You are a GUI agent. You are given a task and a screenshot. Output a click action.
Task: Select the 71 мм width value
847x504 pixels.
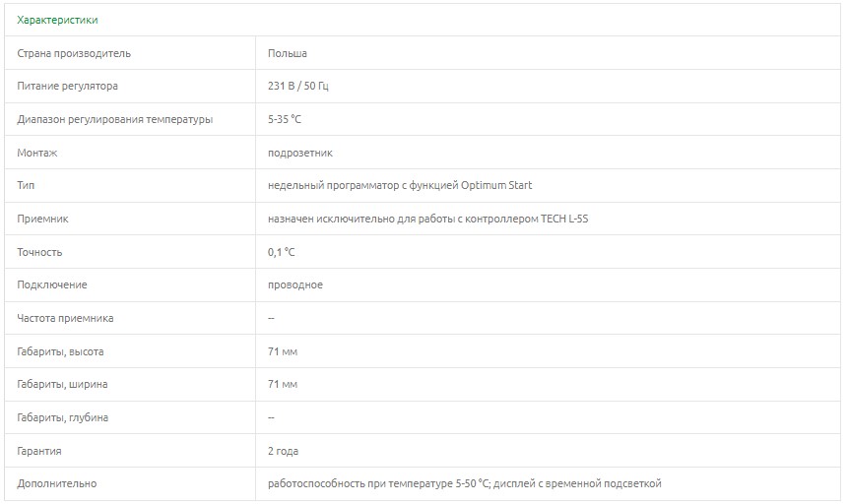click(x=283, y=384)
